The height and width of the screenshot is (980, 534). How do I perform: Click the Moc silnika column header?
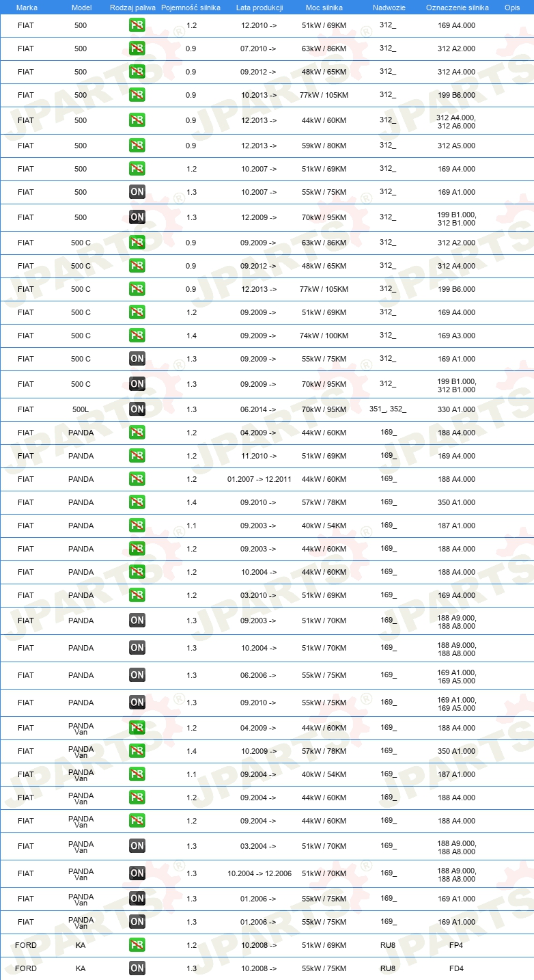tap(324, 7)
